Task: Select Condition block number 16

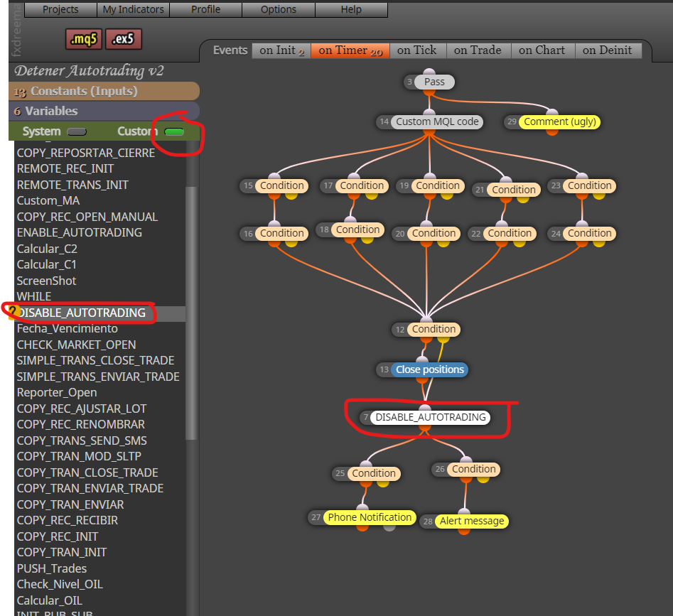Action: pyautogui.click(x=281, y=233)
